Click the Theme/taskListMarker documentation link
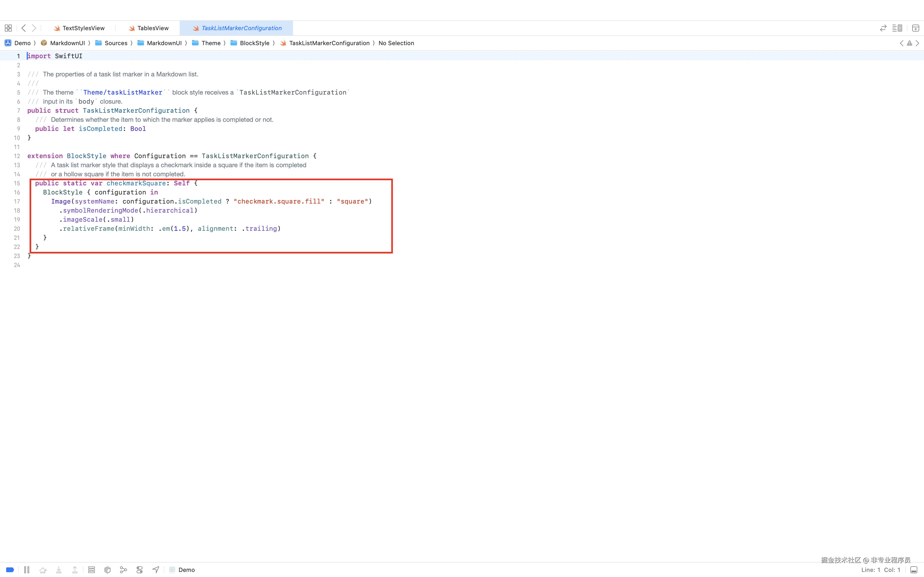Image resolution: width=924 pixels, height=577 pixels. (x=122, y=92)
